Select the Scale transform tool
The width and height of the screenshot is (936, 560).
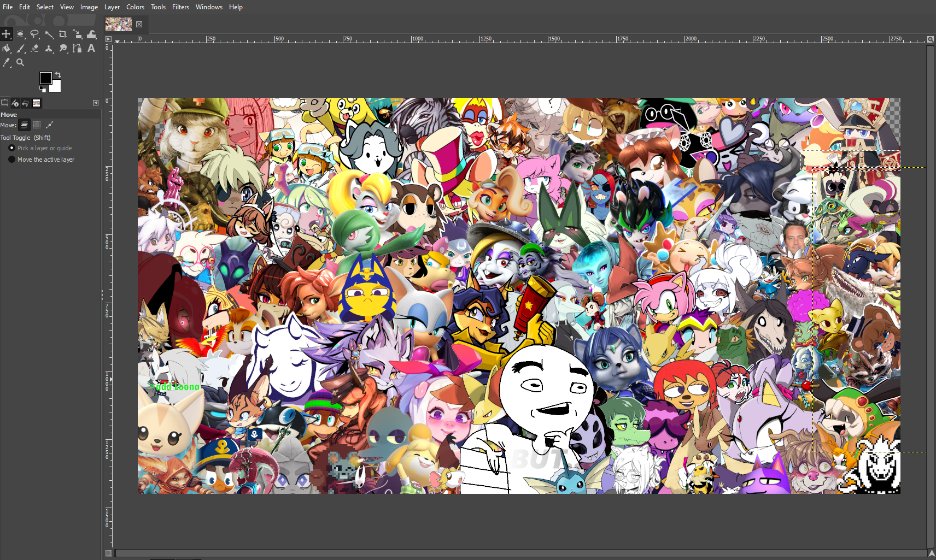pos(77,34)
